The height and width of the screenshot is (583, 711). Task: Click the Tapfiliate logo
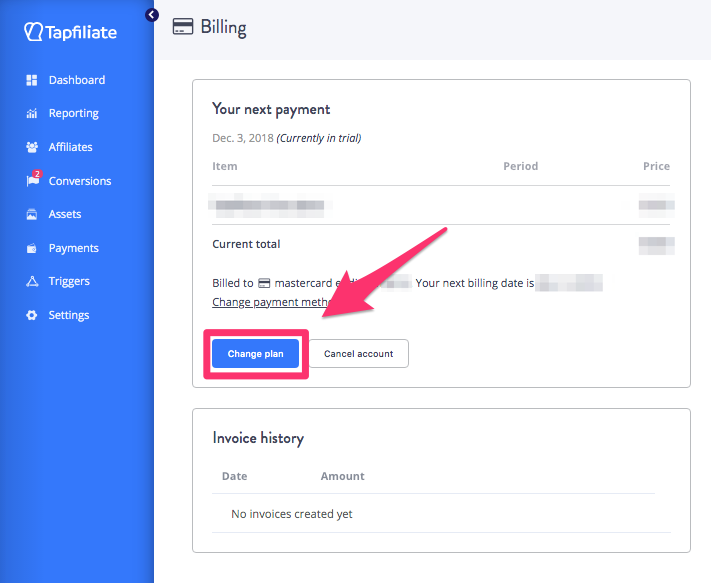coord(70,32)
